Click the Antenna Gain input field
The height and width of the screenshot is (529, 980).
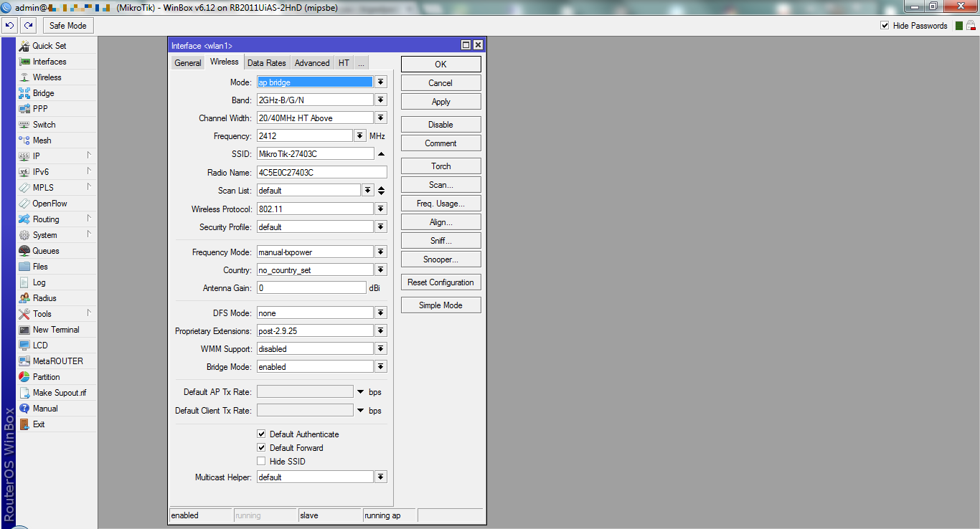click(311, 288)
